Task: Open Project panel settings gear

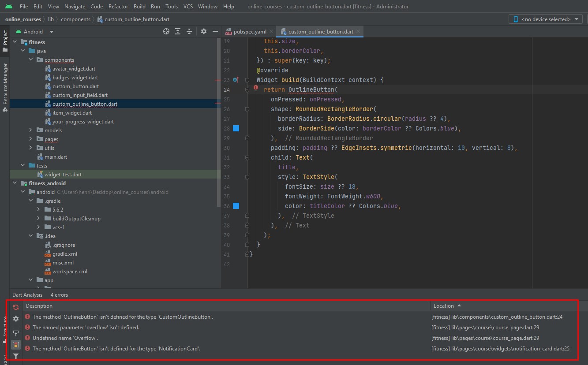Action: [x=203, y=31]
